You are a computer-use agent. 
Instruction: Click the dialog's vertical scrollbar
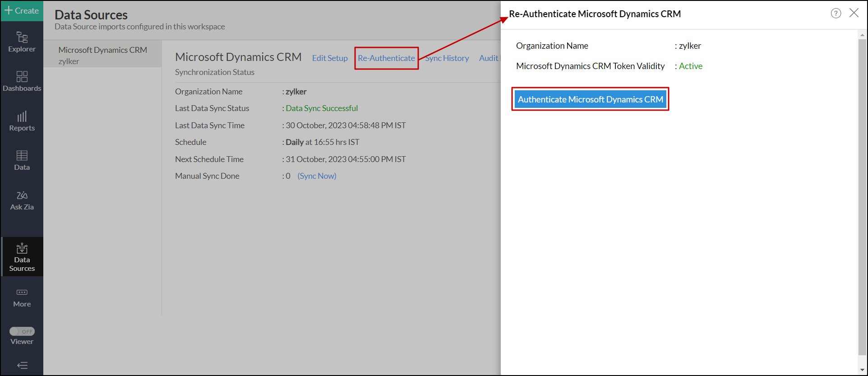coord(862,197)
